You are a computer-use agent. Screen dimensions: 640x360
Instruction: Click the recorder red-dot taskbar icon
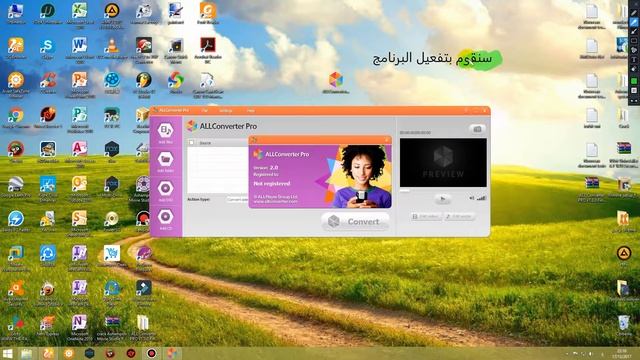point(151,353)
